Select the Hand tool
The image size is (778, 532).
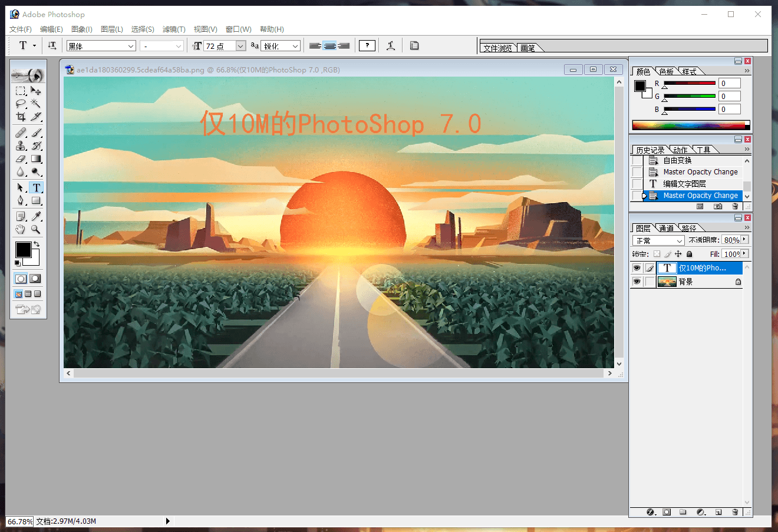[x=21, y=229]
